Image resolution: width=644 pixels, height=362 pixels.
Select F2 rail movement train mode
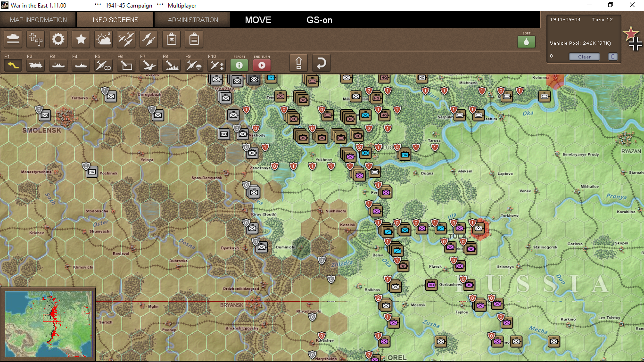(x=36, y=65)
